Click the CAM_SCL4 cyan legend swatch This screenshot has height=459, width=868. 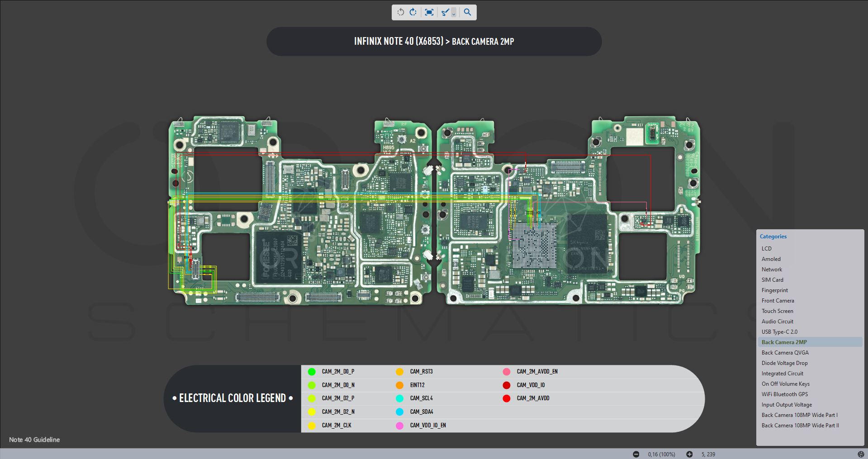399,398
